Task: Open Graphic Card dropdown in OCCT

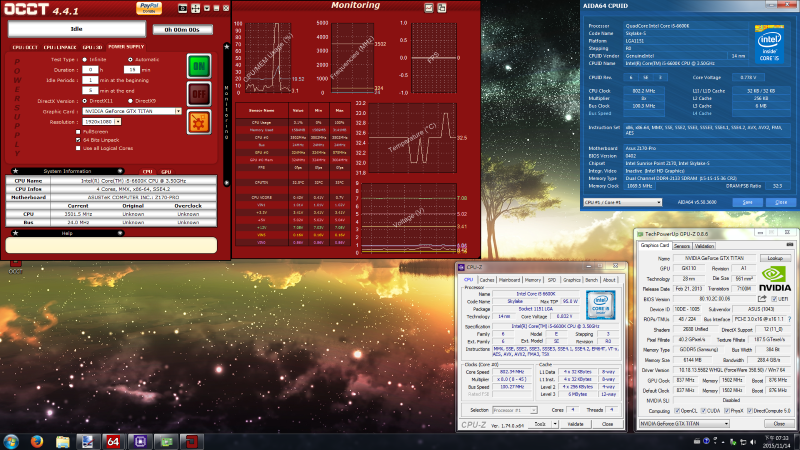Action: 178,111
